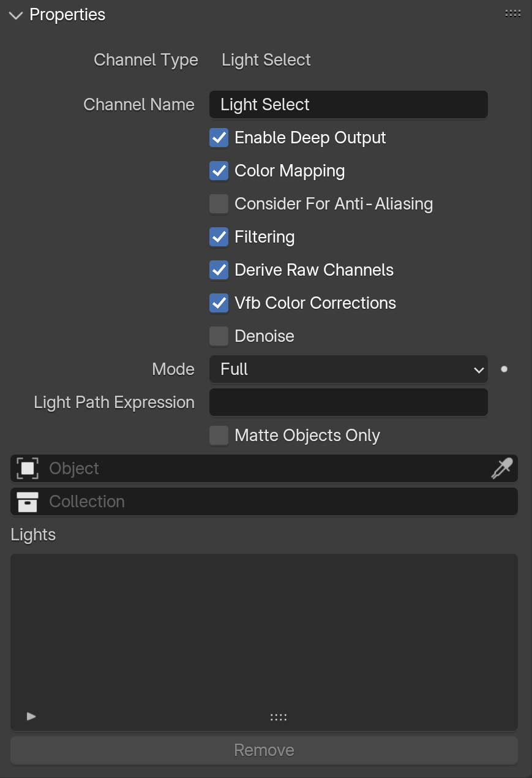Expand the Lights list filter triangle
Screen dimensions: 532x778
pos(31,716)
